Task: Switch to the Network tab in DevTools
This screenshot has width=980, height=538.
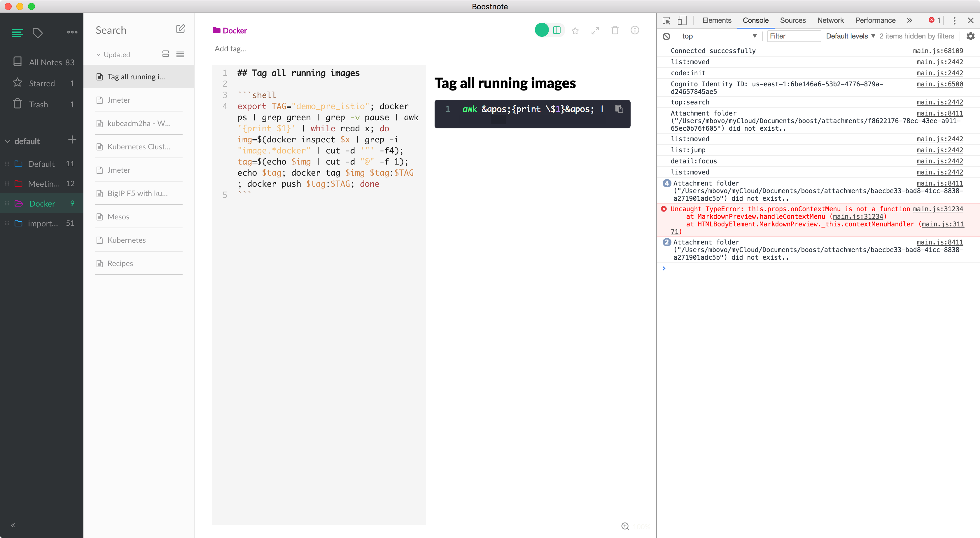Action: click(830, 20)
